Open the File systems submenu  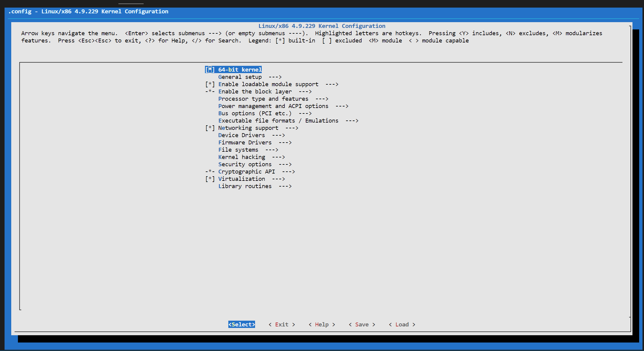coord(248,150)
